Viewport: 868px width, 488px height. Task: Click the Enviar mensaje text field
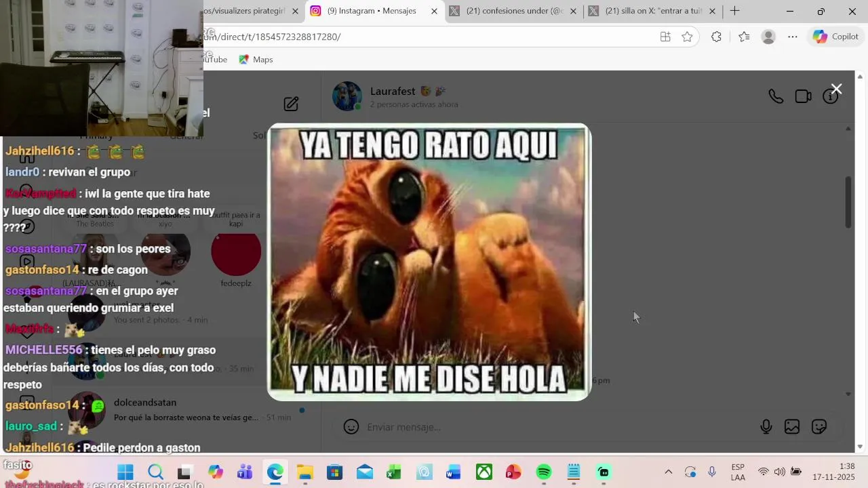pyautogui.click(x=556, y=427)
